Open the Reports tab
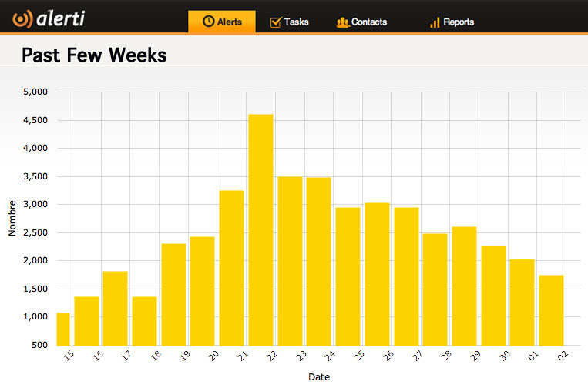The image size is (588, 388). point(452,22)
